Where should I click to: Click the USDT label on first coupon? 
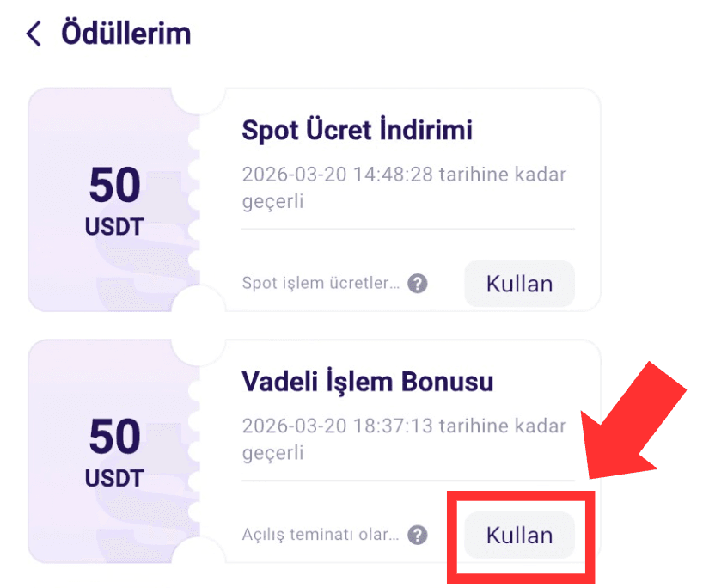(114, 226)
